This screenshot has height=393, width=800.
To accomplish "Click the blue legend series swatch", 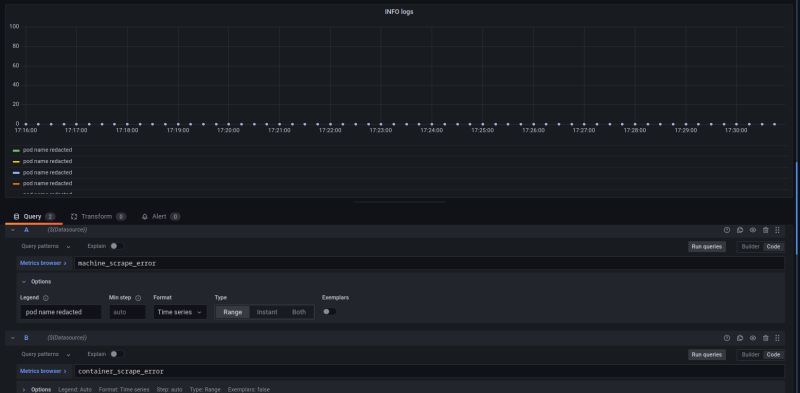I will [16, 173].
